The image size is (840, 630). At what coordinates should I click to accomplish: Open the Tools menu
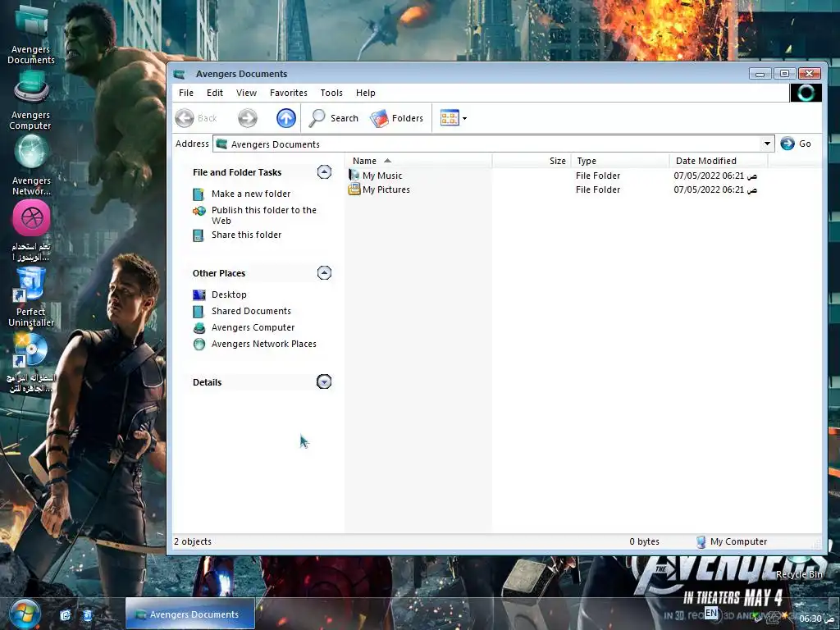pyautogui.click(x=331, y=93)
